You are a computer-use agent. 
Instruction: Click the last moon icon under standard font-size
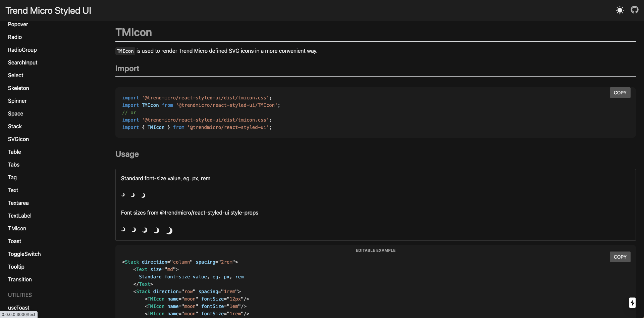(143, 195)
